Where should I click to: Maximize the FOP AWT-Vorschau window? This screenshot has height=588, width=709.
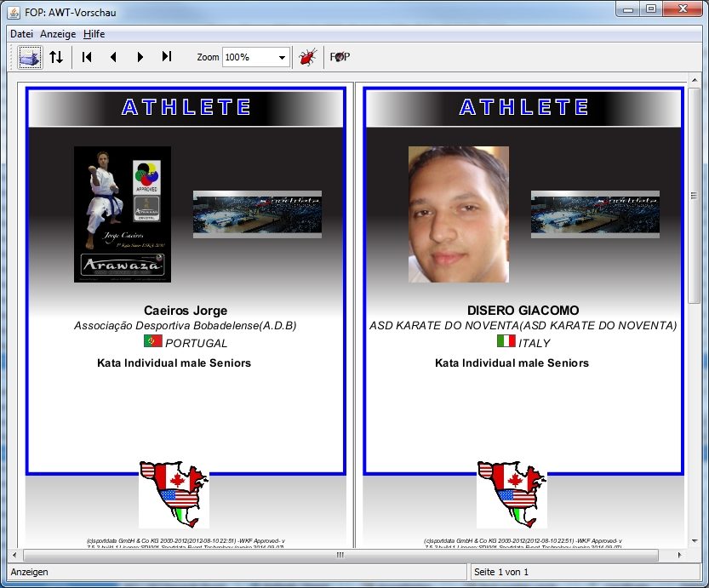click(x=651, y=9)
